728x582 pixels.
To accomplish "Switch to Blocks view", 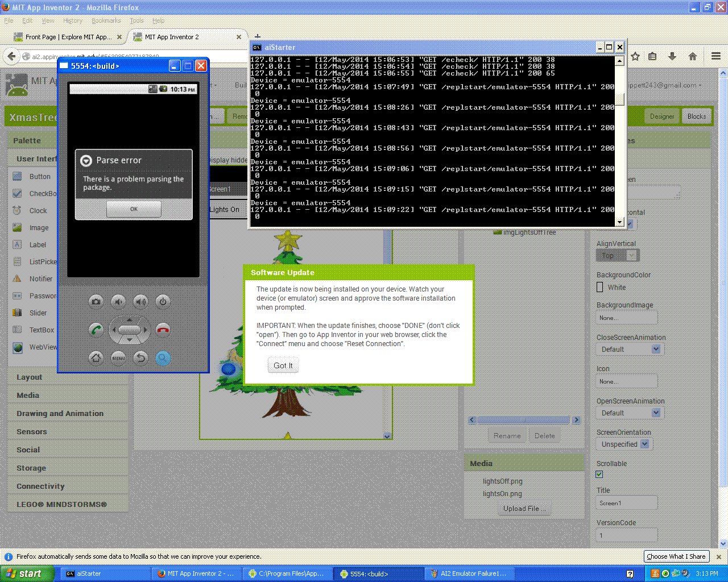I will (697, 117).
